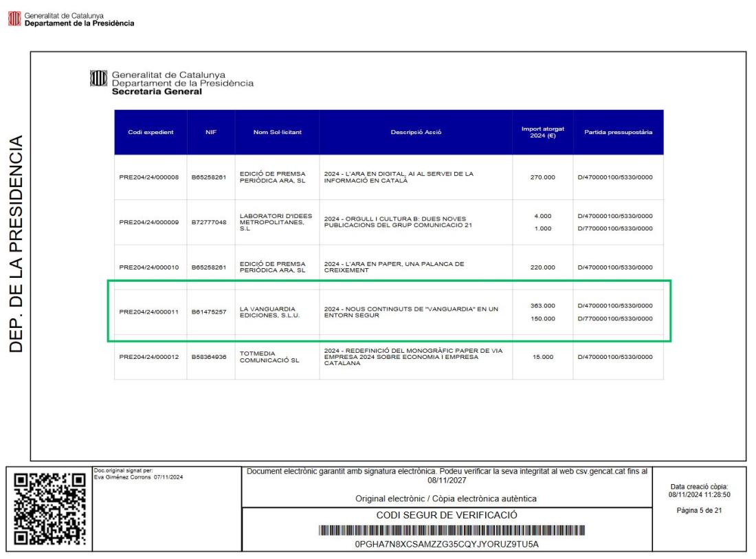Image resolution: width=756 pixels, height=559 pixels.
Task: Click expedient code PRE204/24/000012
Action: [x=149, y=357]
